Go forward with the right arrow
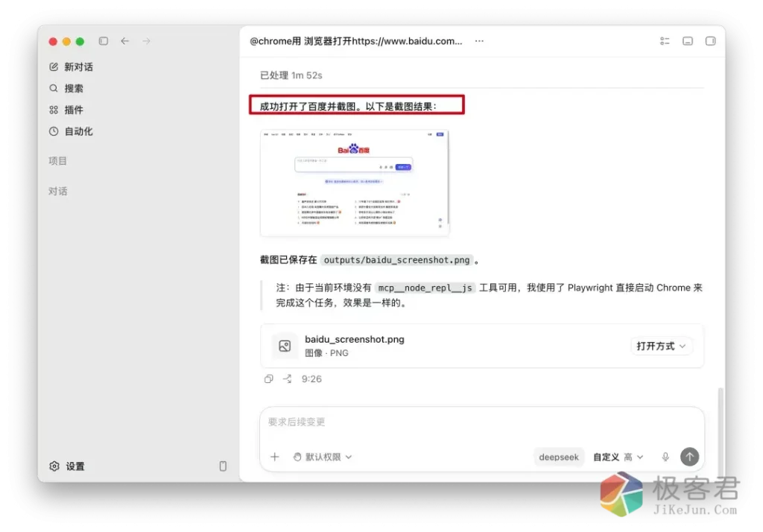Screen dimensions: 763x532 click(147, 41)
